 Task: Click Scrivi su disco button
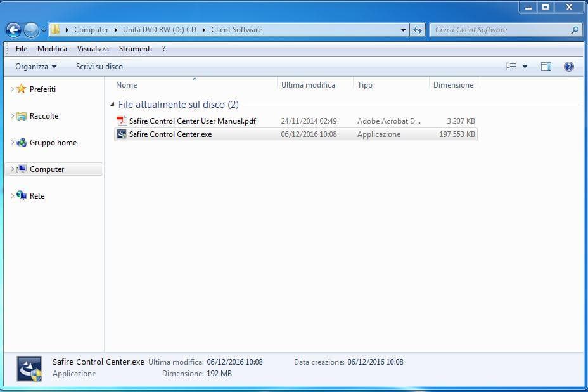point(99,67)
